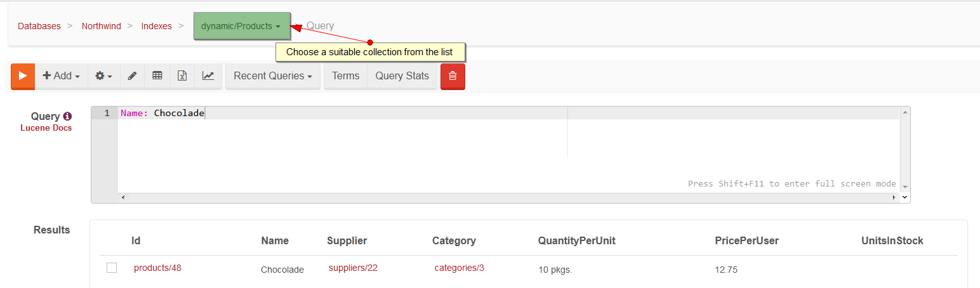Go to Indexes breadcrumb link

pos(157,26)
